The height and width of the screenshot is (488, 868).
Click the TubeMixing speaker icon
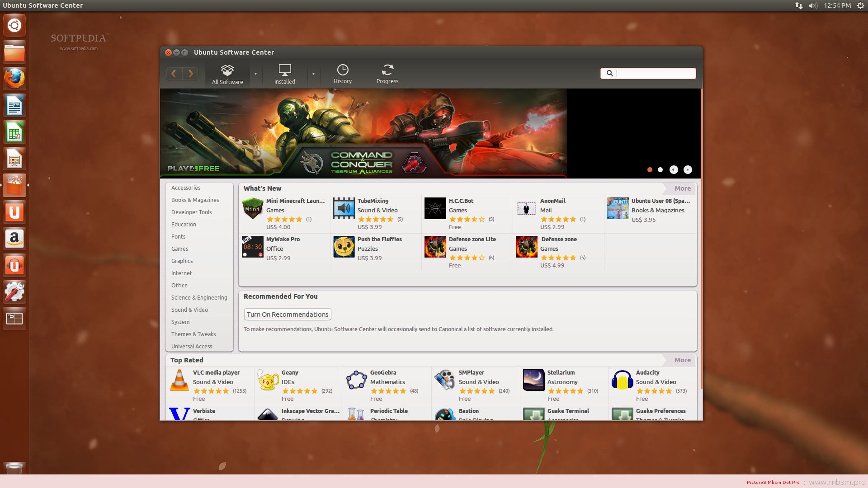pyautogui.click(x=344, y=208)
